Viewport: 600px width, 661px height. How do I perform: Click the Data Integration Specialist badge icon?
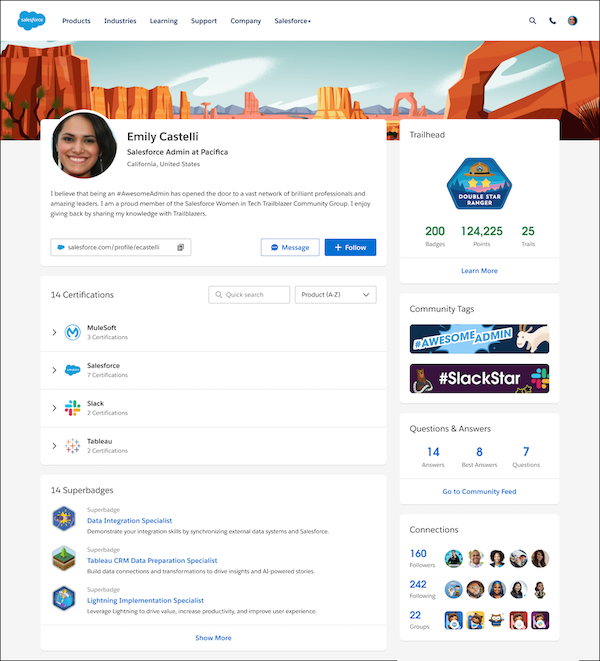(x=64, y=519)
